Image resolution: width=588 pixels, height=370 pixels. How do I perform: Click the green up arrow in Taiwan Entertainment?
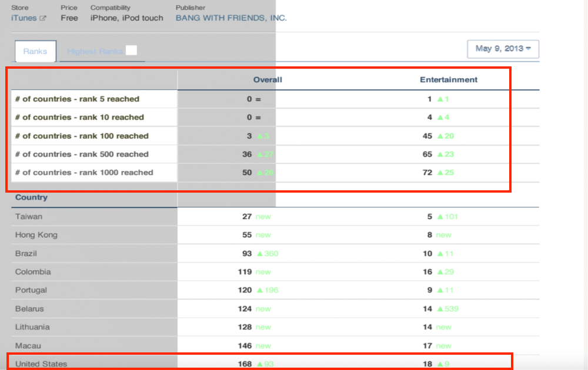pos(439,217)
